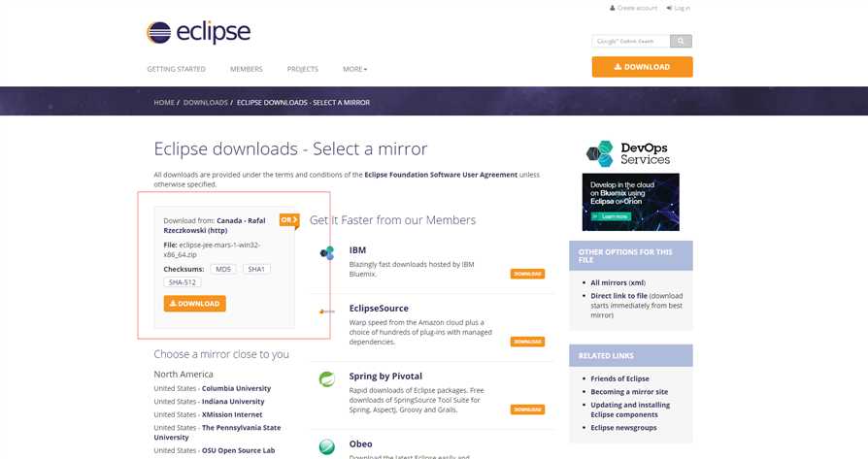Click DOWNLOAD button in mirror box

pyautogui.click(x=195, y=304)
